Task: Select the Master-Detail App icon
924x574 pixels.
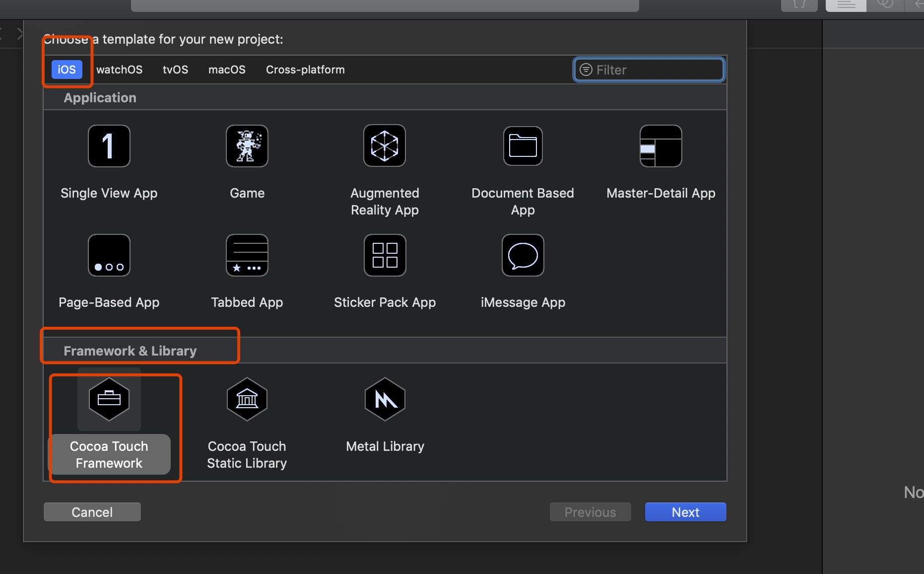Action: pos(661,146)
